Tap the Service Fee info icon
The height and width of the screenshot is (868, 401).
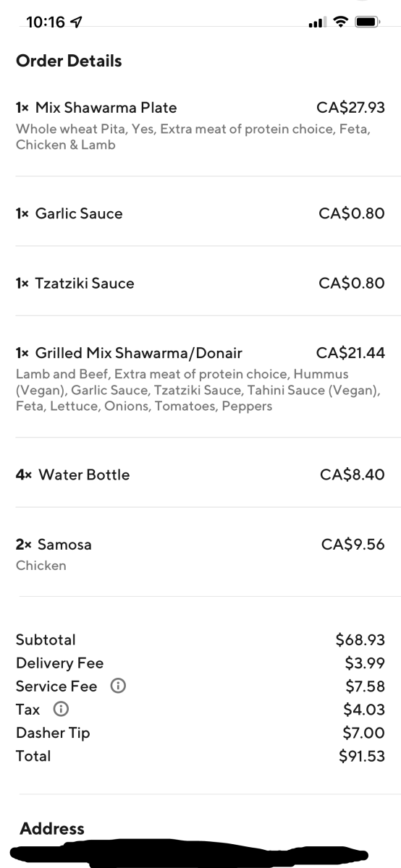coord(117,686)
